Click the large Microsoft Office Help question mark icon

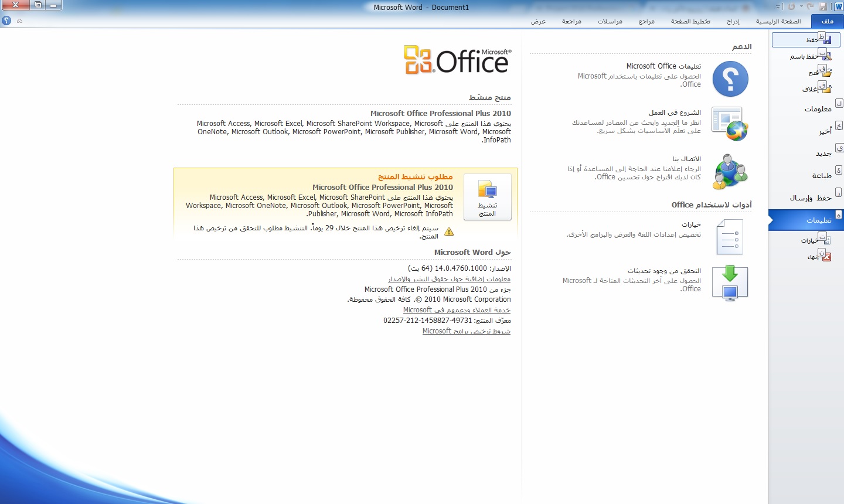tap(730, 79)
